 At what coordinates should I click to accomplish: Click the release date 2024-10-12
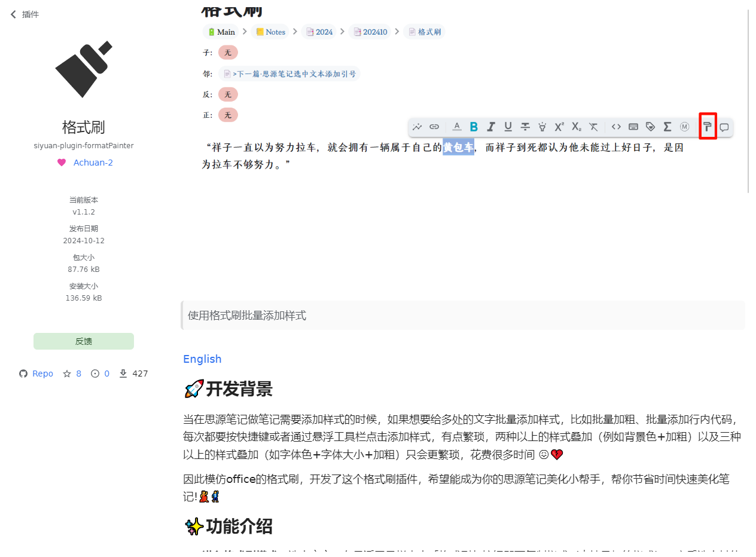coord(84,241)
